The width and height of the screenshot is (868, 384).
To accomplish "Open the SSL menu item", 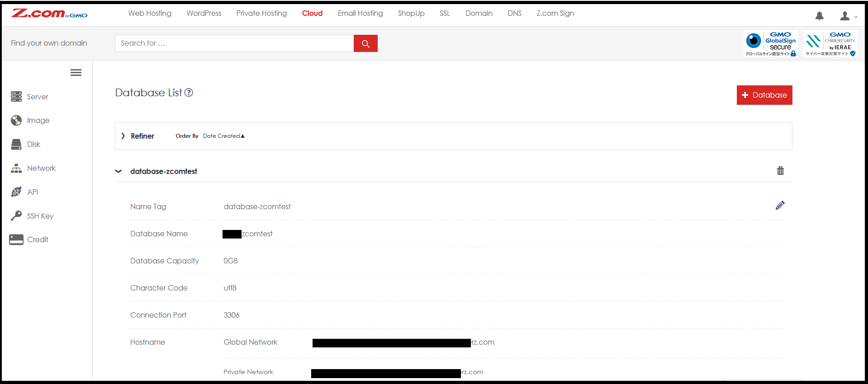I will [445, 14].
